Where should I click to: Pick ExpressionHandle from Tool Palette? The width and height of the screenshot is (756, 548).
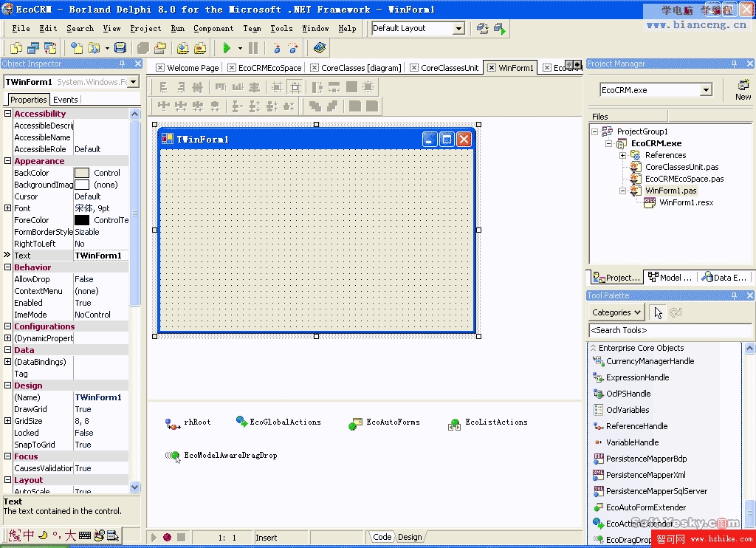pyautogui.click(x=632, y=377)
